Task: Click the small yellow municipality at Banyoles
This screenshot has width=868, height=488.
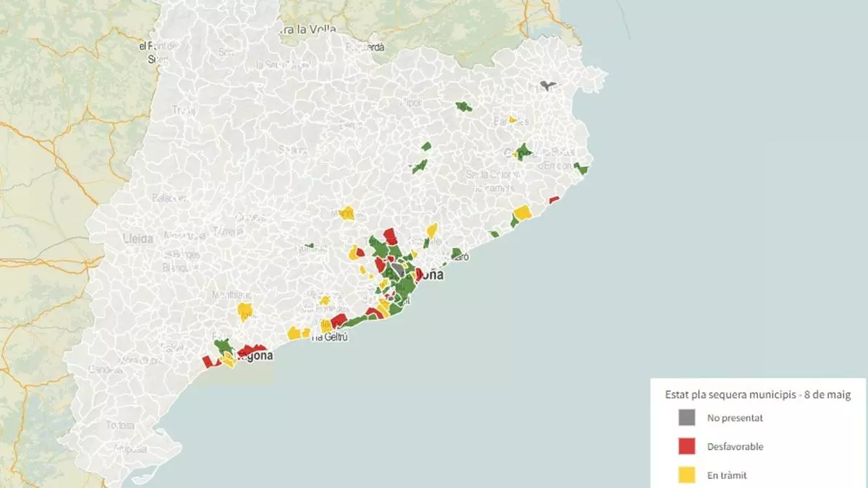Action: 513,119
